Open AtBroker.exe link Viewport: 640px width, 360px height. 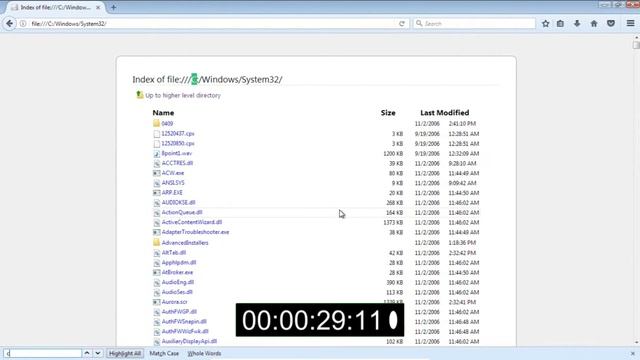coord(178,272)
